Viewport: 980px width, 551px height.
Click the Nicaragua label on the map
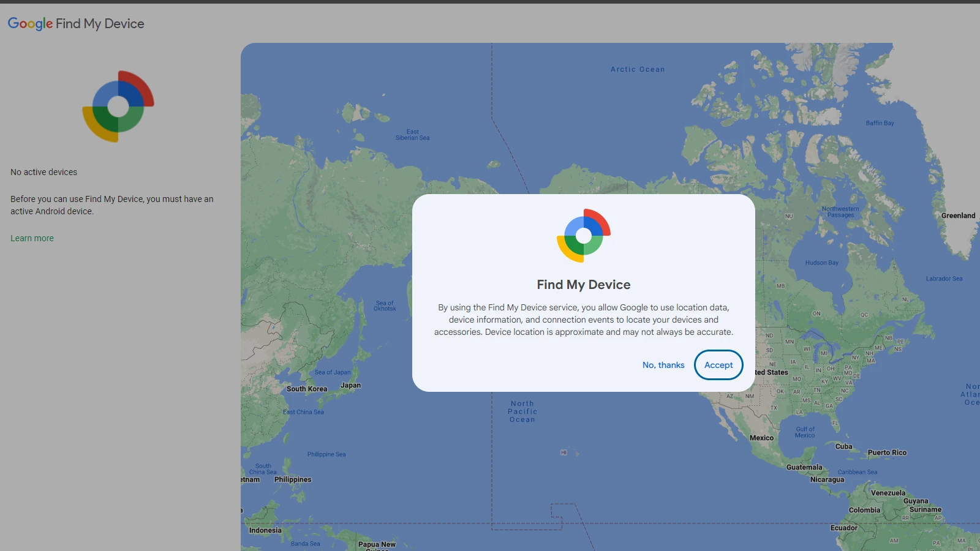pyautogui.click(x=827, y=479)
